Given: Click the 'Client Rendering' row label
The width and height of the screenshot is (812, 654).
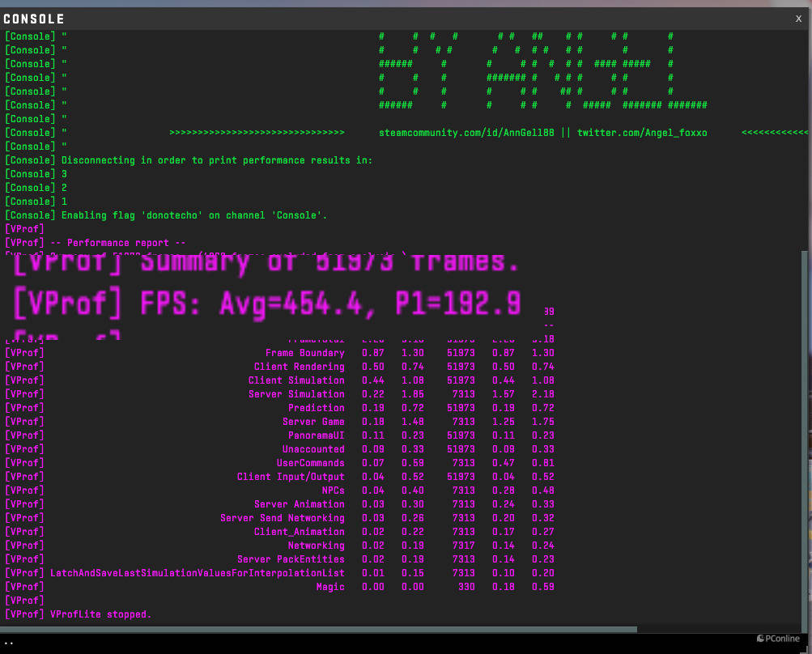Looking at the screenshot, I should 300,367.
